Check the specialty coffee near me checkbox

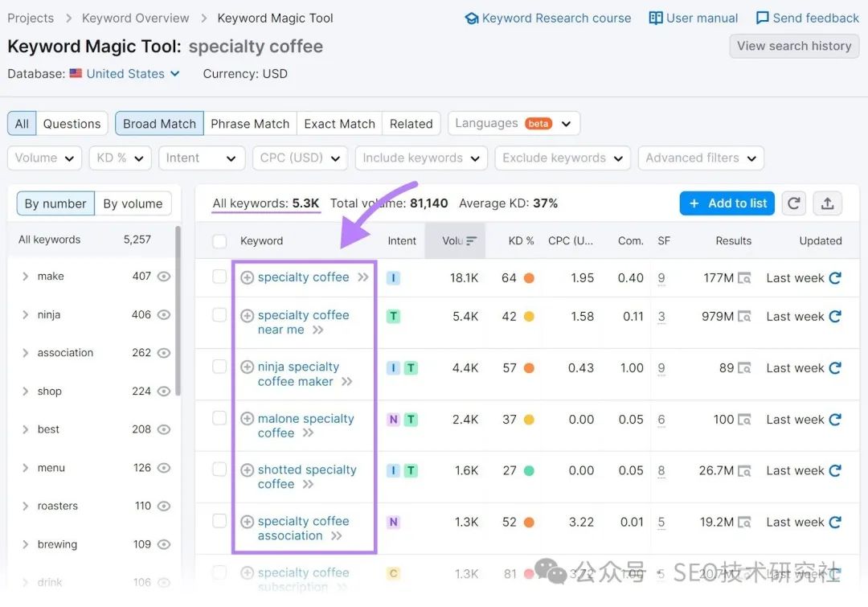(x=219, y=315)
